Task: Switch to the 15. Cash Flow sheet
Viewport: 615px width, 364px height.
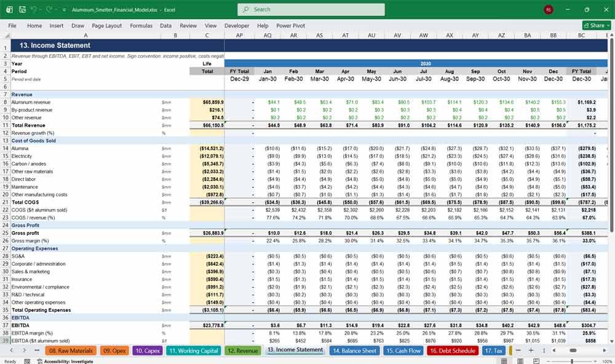Action: pyautogui.click(x=403, y=350)
